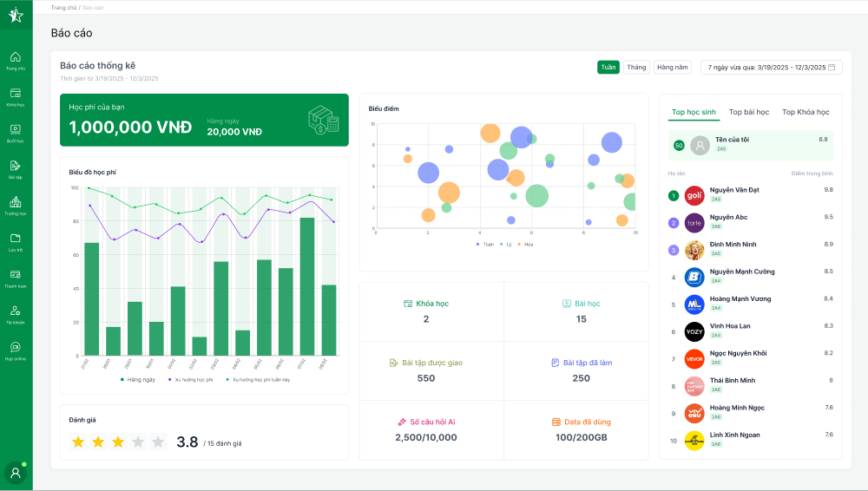Go to Buổi học sidebar icon
Screen dimensions: 868x491
click(x=16, y=130)
